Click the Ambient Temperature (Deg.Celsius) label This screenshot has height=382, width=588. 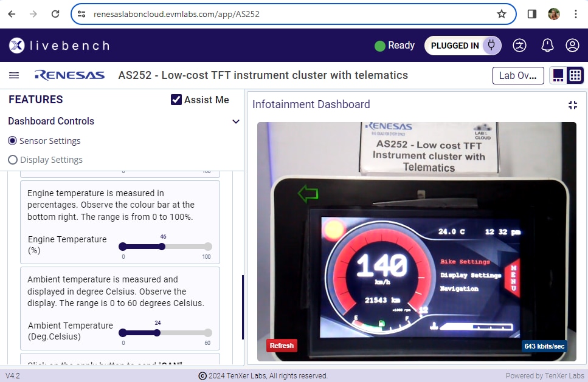[x=70, y=331]
